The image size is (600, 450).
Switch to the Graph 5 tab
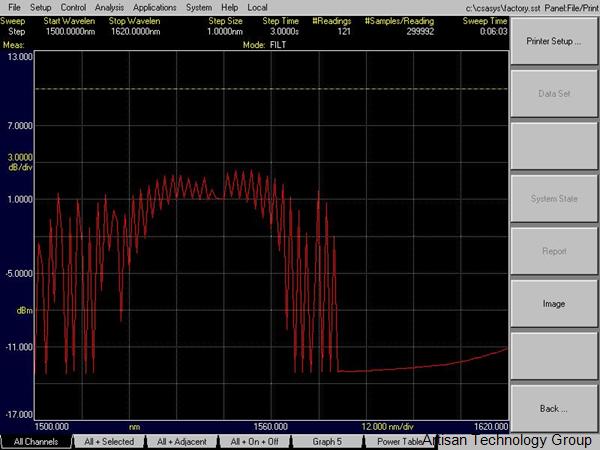click(x=327, y=441)
